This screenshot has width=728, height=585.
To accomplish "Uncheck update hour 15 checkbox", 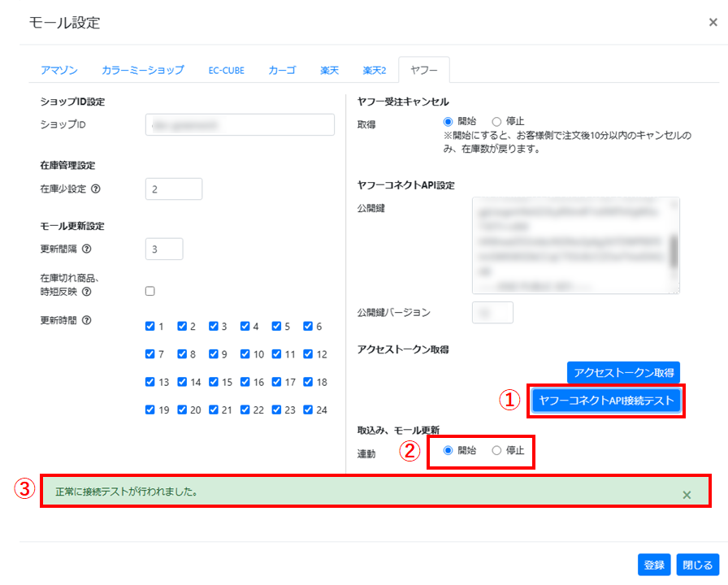I will (x=214, y=382).
